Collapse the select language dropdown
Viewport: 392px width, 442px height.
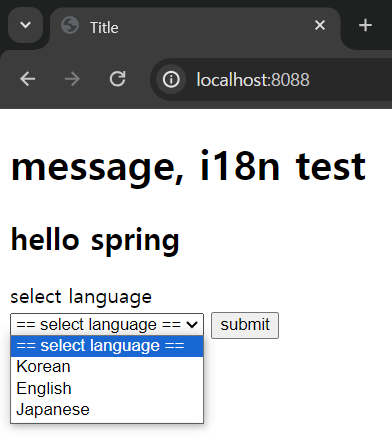coord(107,324)
